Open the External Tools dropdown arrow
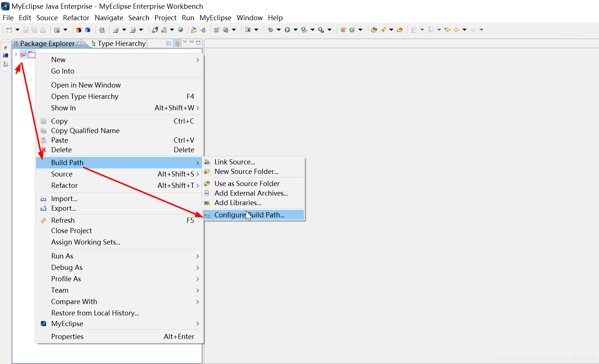Image resolution: width=599 pixels, height=364 pixels. coord(329,30)
